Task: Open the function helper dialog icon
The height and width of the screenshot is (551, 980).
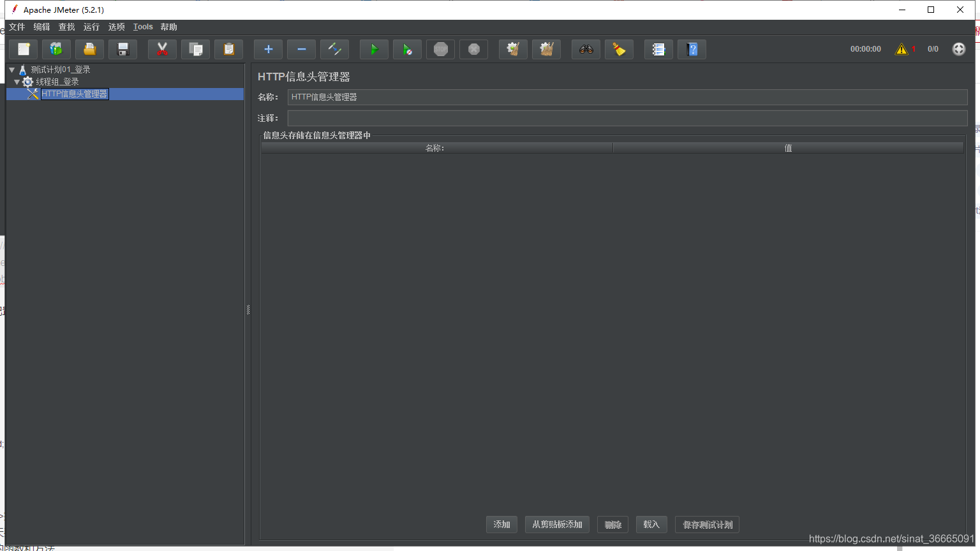Action: click(658, 49)
